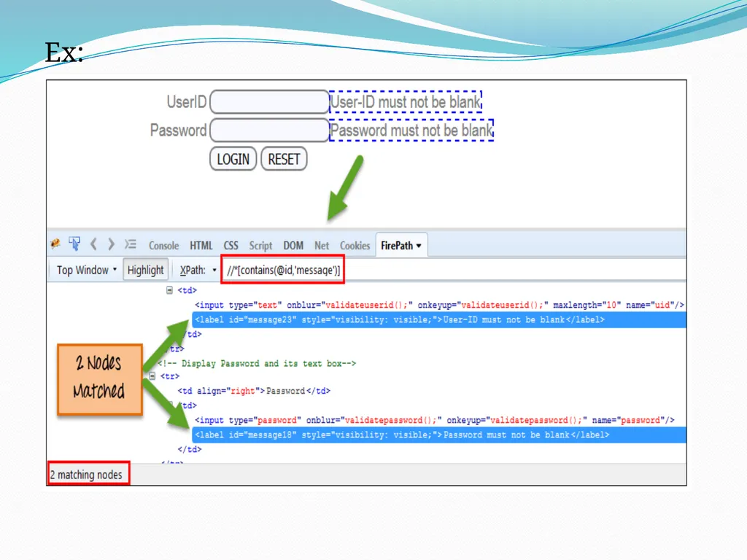747x560 pixels.
Task: Toggle the Highlight button
Action: pos(145,270)
